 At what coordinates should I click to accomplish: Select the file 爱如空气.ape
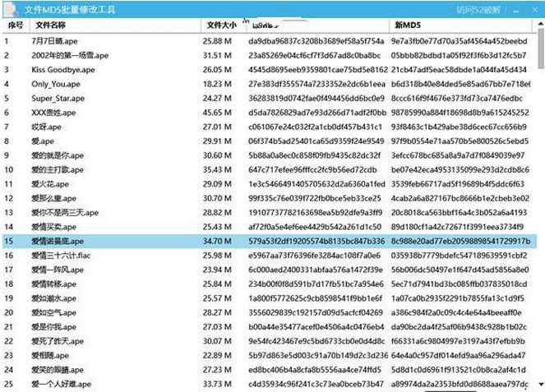pos(54,312)
